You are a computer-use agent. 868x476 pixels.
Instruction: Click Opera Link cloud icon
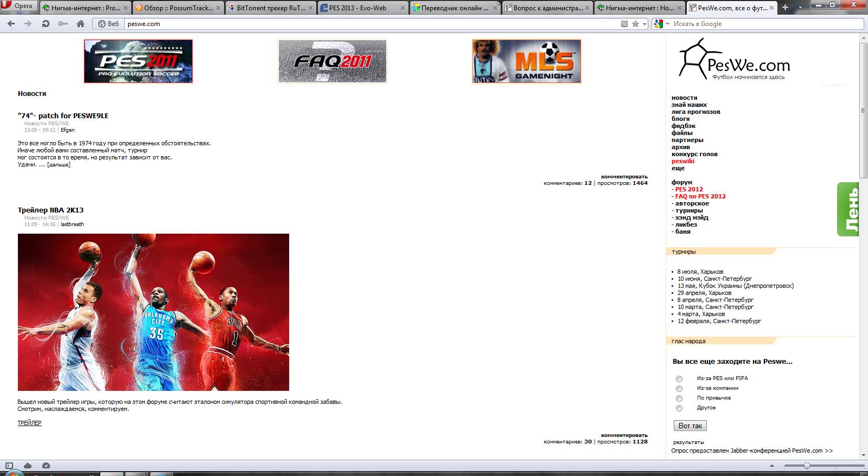[28, 466]
